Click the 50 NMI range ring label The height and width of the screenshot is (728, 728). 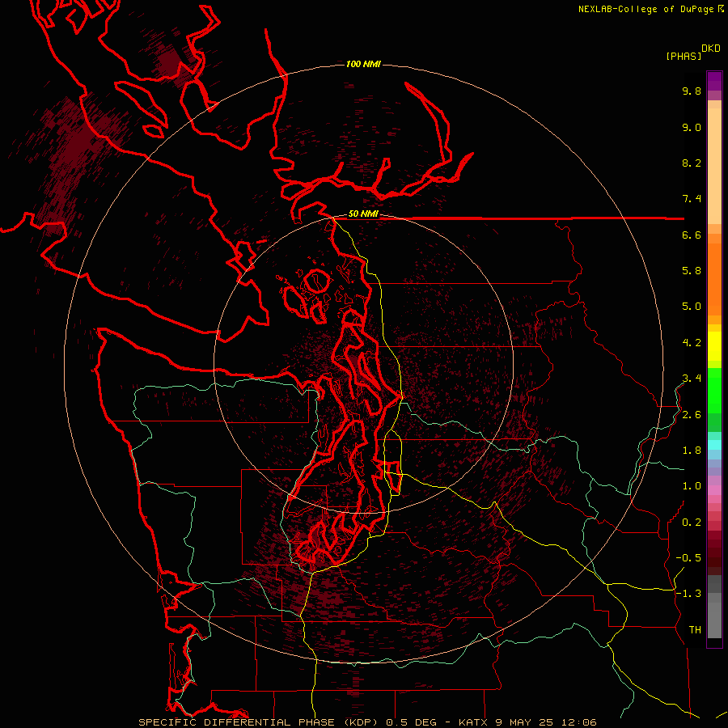click(363, 214)
